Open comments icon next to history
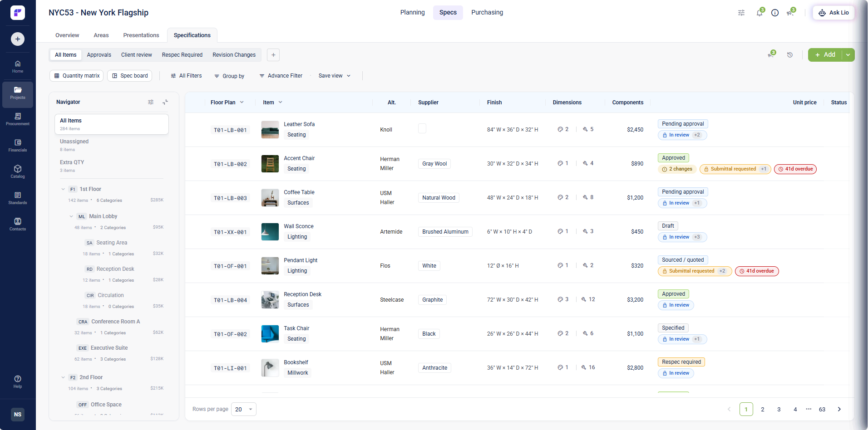868x430 pixels. [x=771, y=55]
